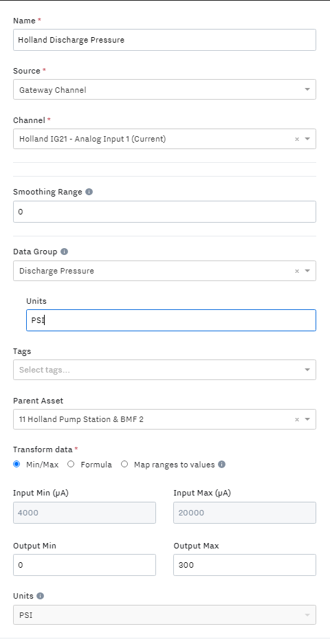Expand the Parent Asset dropdown arrow
This screenshot has height=644, width=330.
pos(307,419)
